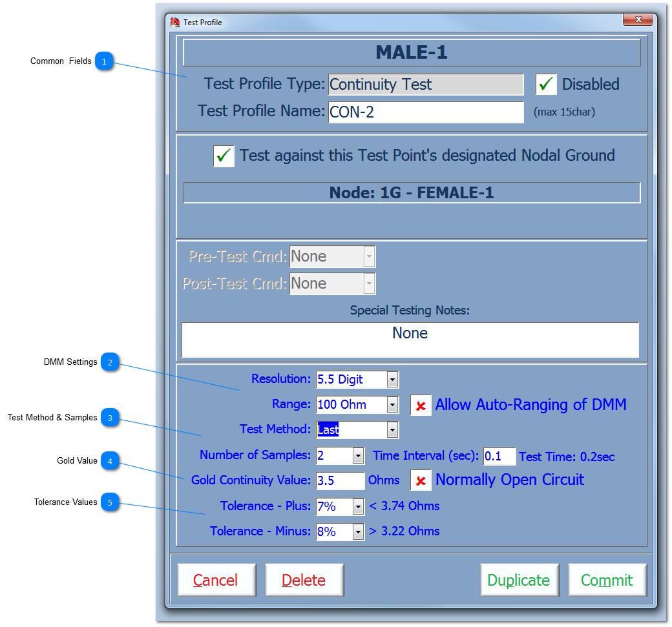Open the Tolerance - Plus dropdown
The image size is (672, 627).
358,506
